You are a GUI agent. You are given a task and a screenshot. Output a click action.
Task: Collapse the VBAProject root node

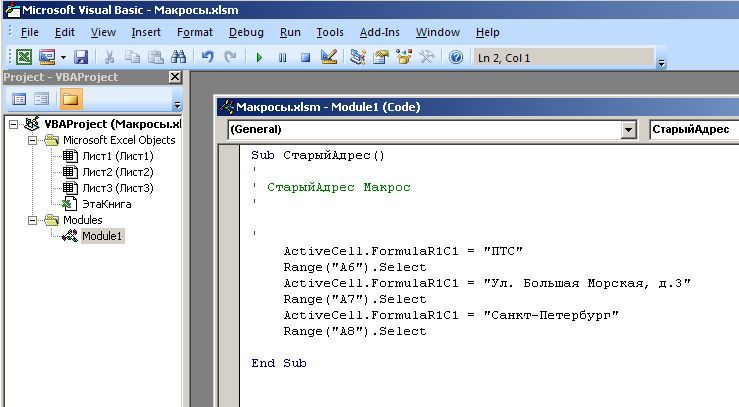14,124
